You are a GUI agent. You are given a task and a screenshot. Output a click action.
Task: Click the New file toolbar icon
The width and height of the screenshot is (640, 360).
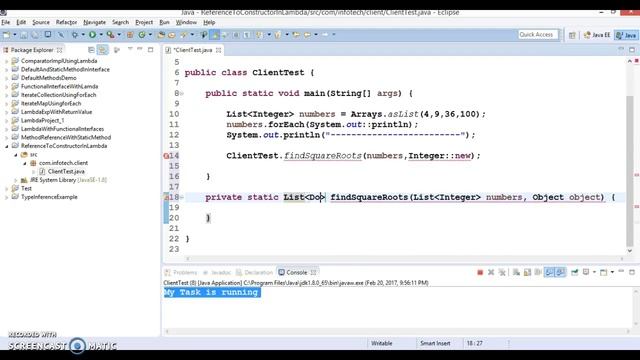click(7, 35)
